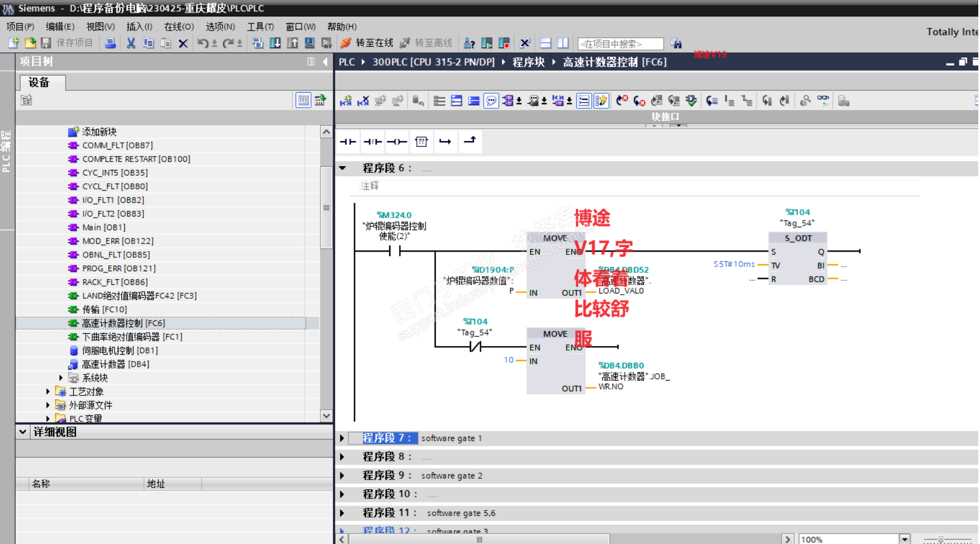The image size is (980, 544).
Task: Insert a normally open contact
Action: point(348,142)
